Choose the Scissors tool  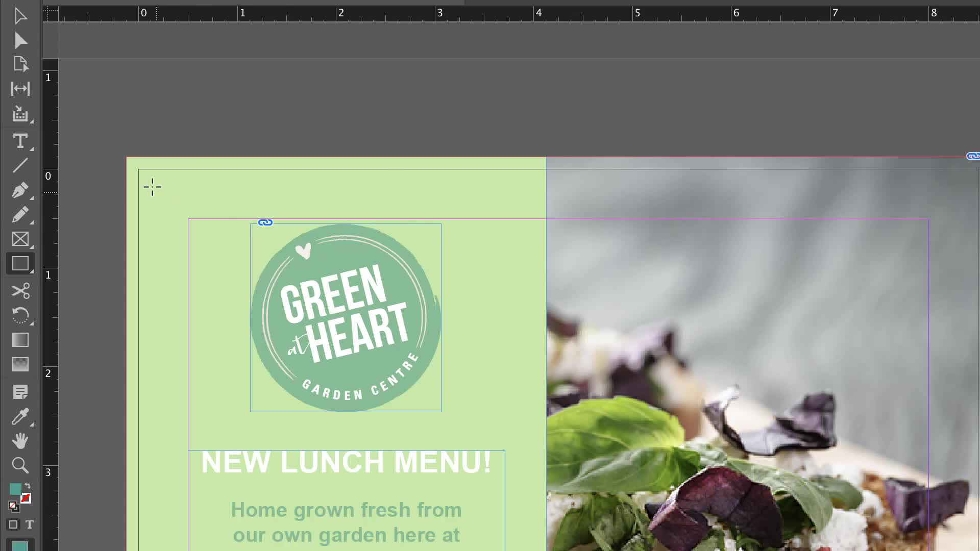(20, 291)
